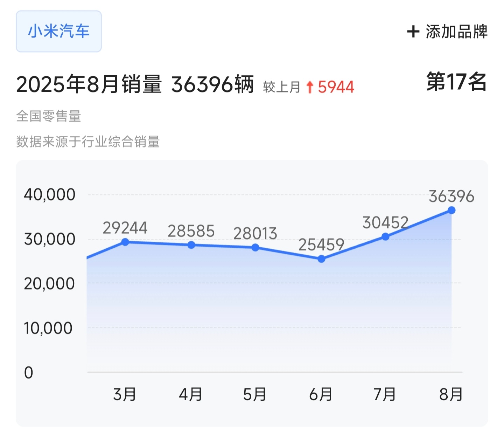Click the red up-arrow next to 5944
The height and width of the screenshot is (435, 504).
309,87
